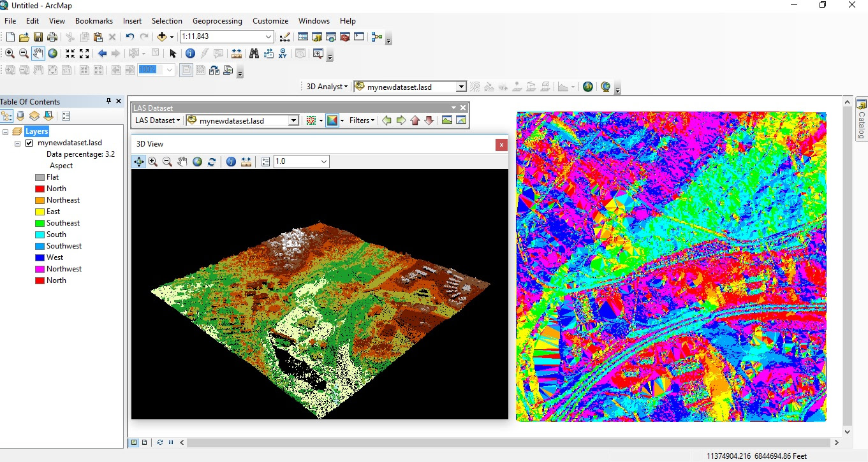
Task: Click the Northwest magenta color swatch
Action: [x=40, y=269]
